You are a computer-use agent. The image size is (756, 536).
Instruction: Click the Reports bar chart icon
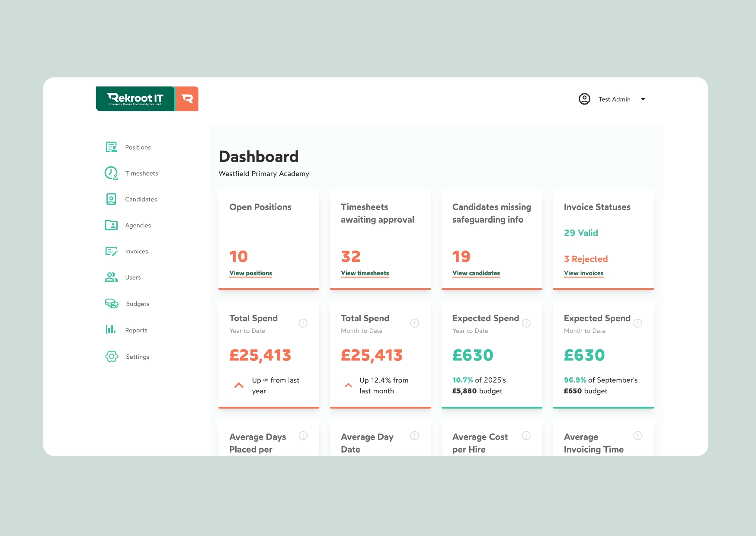coord(111,330)
